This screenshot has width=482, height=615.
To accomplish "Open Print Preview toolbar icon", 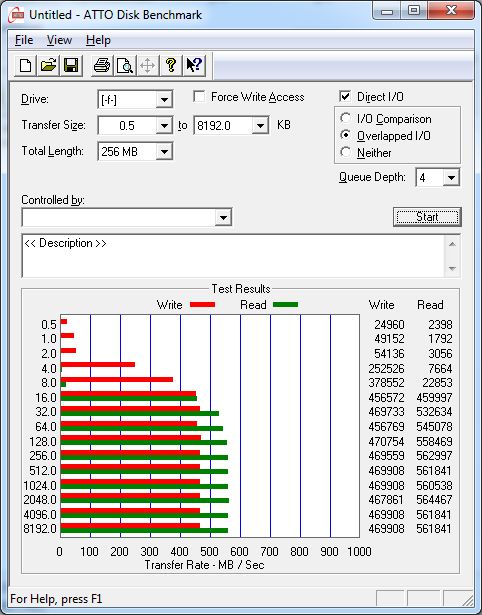I will (125, 65).
